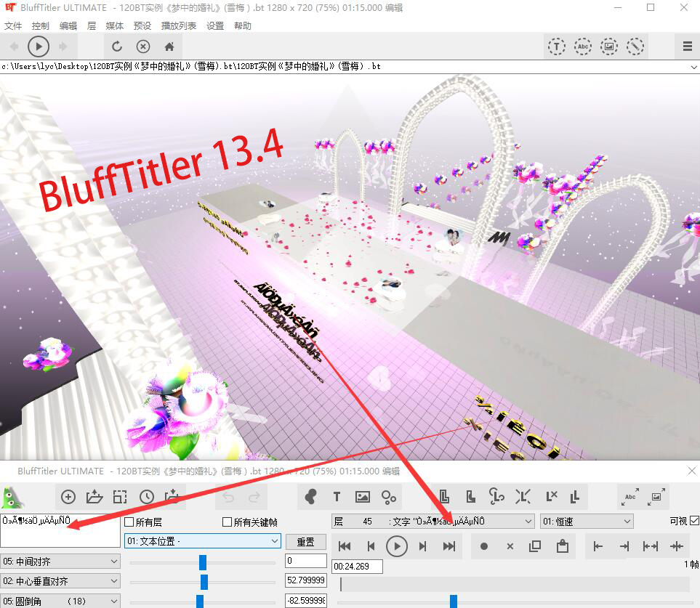Click the L with X delete layer icon

coord(551,496)
